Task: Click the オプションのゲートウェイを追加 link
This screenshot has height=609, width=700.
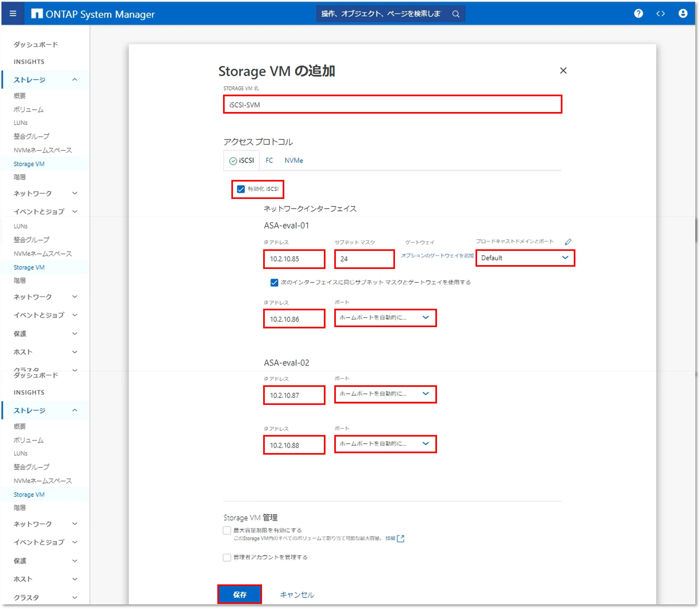Action: pos(437,256)
